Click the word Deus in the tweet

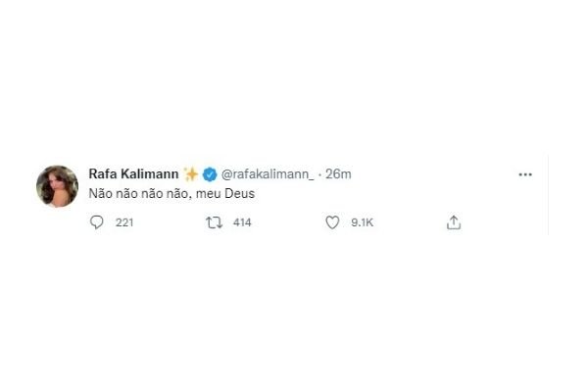(240, 194)
